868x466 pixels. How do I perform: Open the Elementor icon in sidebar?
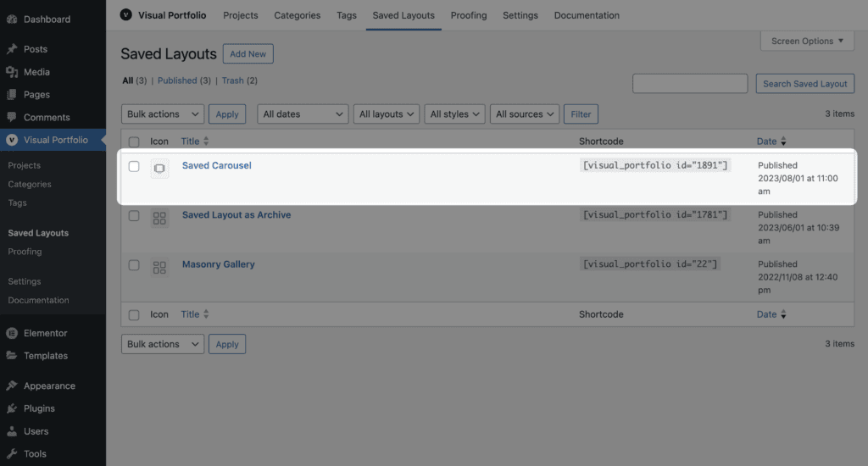tap(12, 333)
